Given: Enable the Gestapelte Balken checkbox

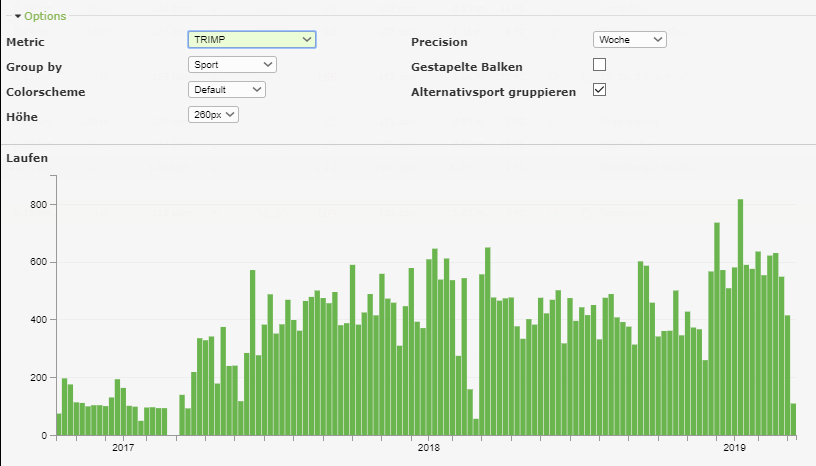Looking at the screenshot, I should pyautogui.click(x=600, y=65).
